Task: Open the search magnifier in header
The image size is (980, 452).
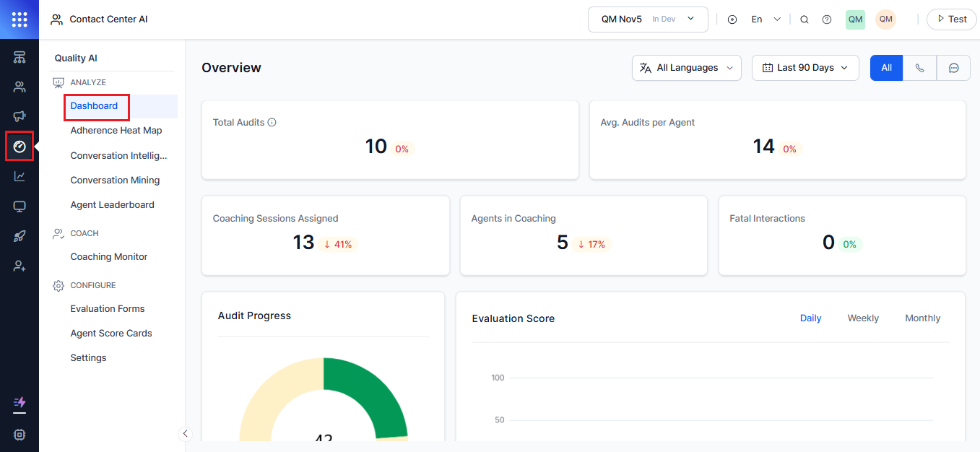Action: pyautogui.click(x=804, y=19)
